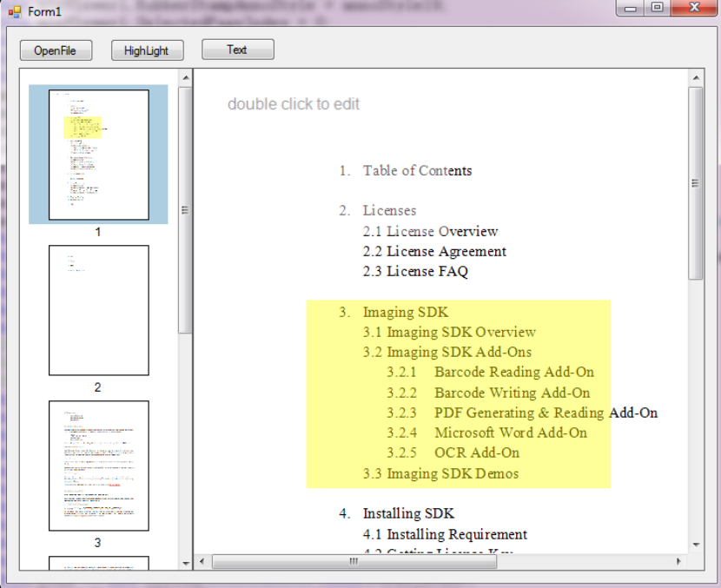The height and width of the screenshot is (588, 721).
Task: Click the horizontal scrollbar thumb
Action: pos(354,561)
